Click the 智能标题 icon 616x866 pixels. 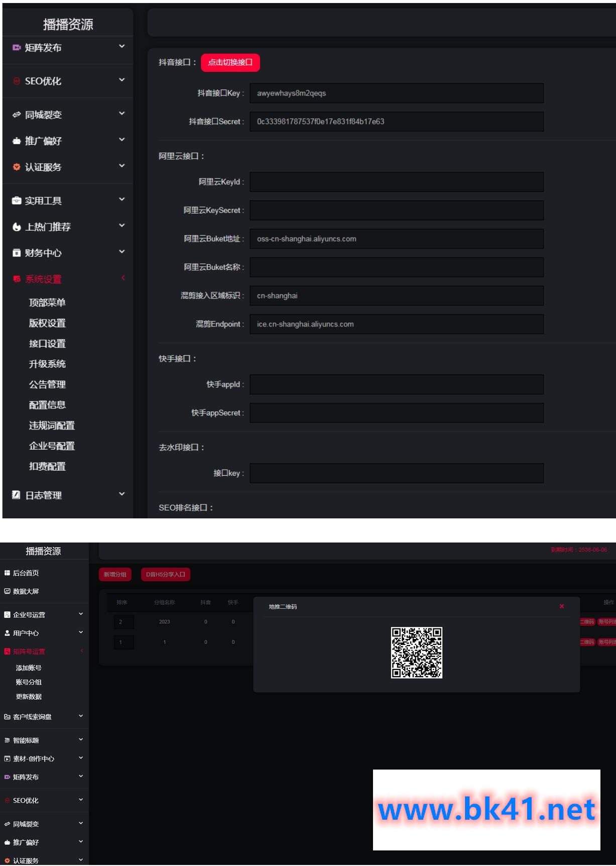pos(7,740)
